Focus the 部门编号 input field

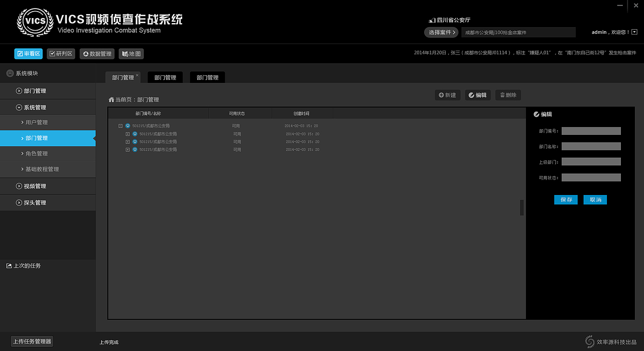coord(591,131)
